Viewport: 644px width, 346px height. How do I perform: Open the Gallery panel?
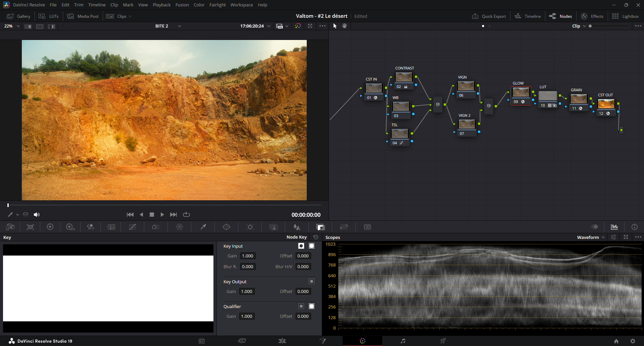19,16
